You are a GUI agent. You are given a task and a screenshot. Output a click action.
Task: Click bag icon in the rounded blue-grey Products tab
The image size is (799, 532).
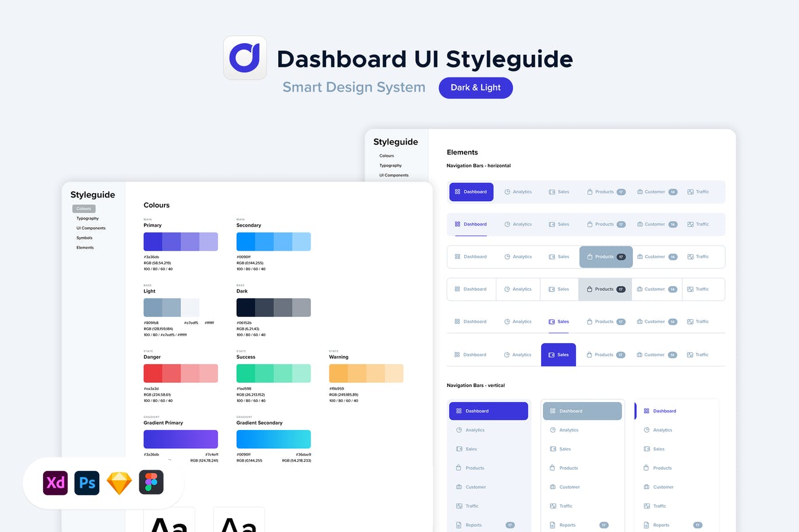590,256
